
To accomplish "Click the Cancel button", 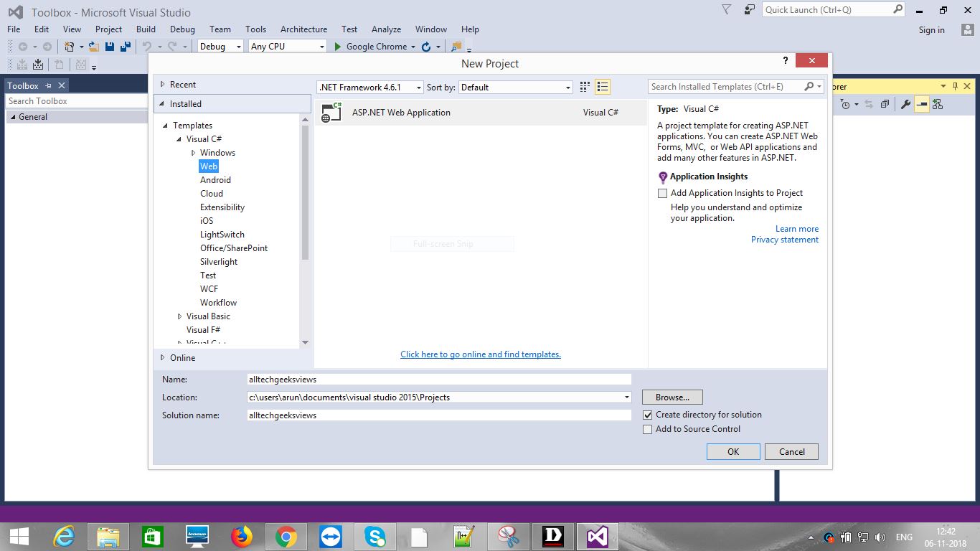I will click(x=792, y=451).
